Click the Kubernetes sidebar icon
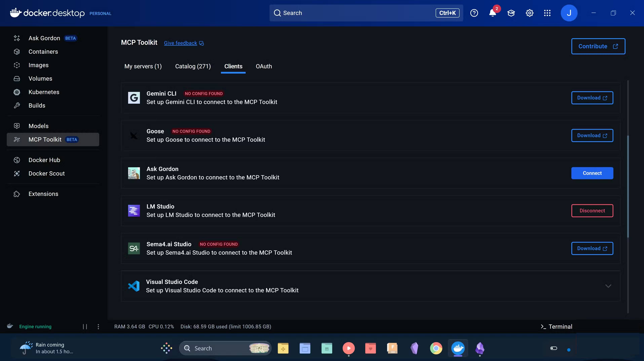 17,92
